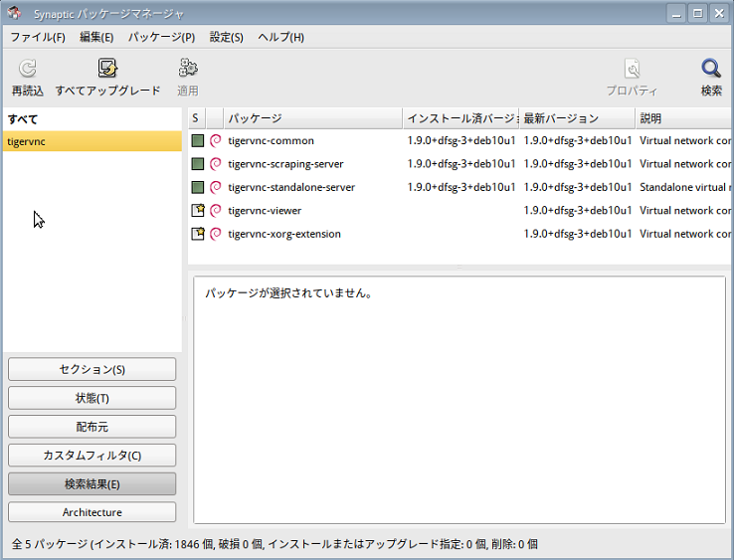Click the 適用 apply gears icon

188,69
